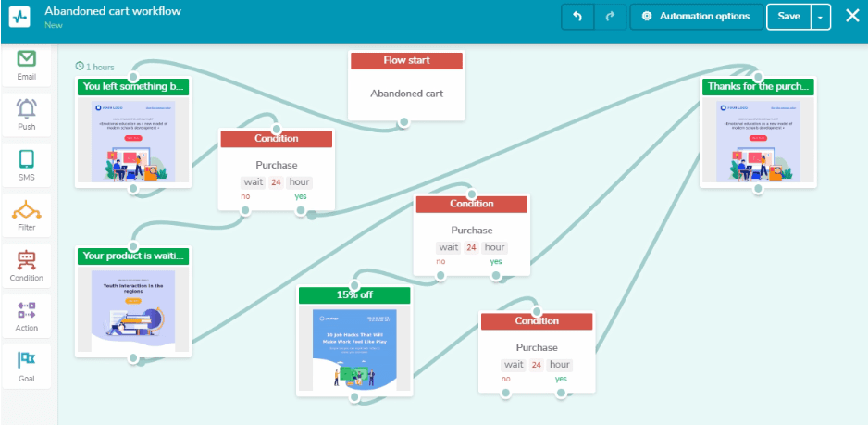
Task: Select the SMS phone icon
Action: (x=27, y=159)
